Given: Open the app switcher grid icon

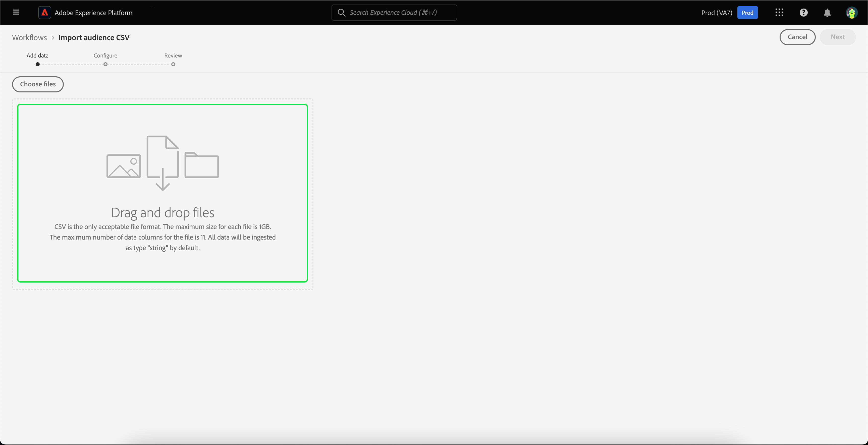Looking at the screenshot, I should coord(779,13).
